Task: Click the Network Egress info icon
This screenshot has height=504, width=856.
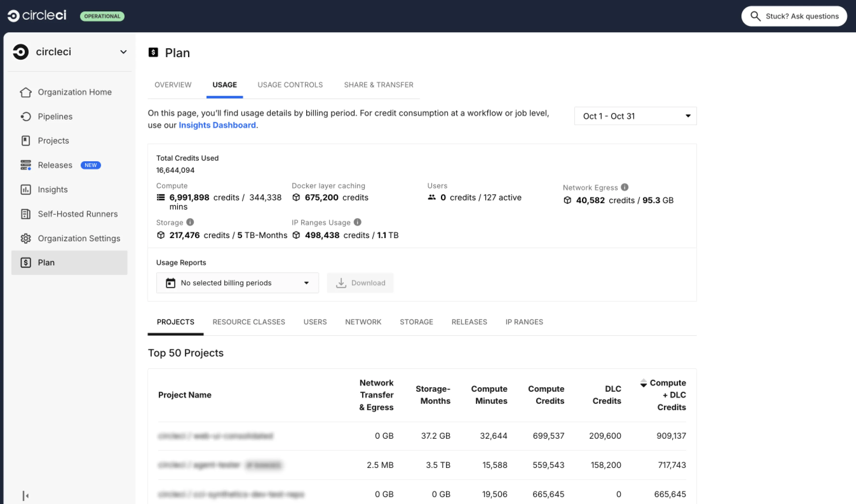Action: pyautogui.click(x=624, y=187)
